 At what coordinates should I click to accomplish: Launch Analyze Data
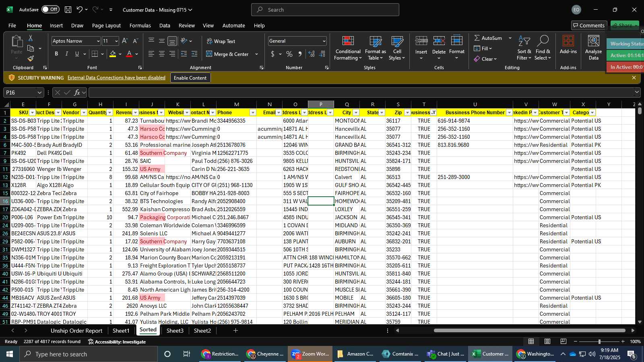(593, 48)
